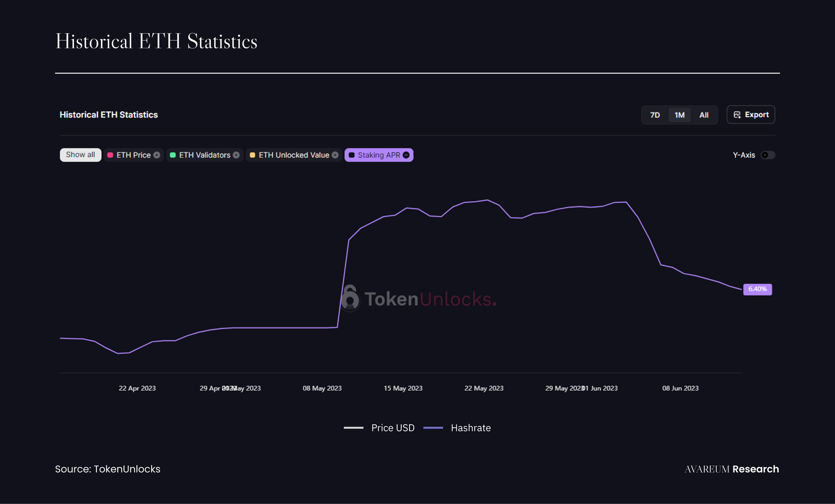Viewport: 835px width, 504px height.
Task: Click the Export button label
Action: [757, 115]
